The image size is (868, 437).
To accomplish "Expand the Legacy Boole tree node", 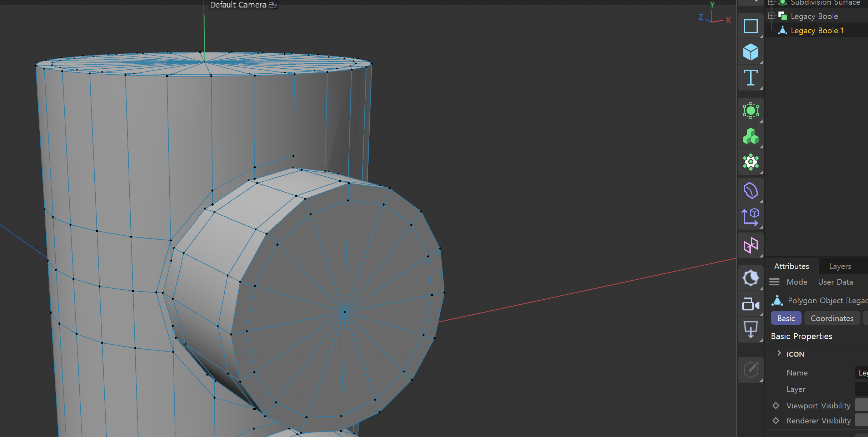I will 771,16.
